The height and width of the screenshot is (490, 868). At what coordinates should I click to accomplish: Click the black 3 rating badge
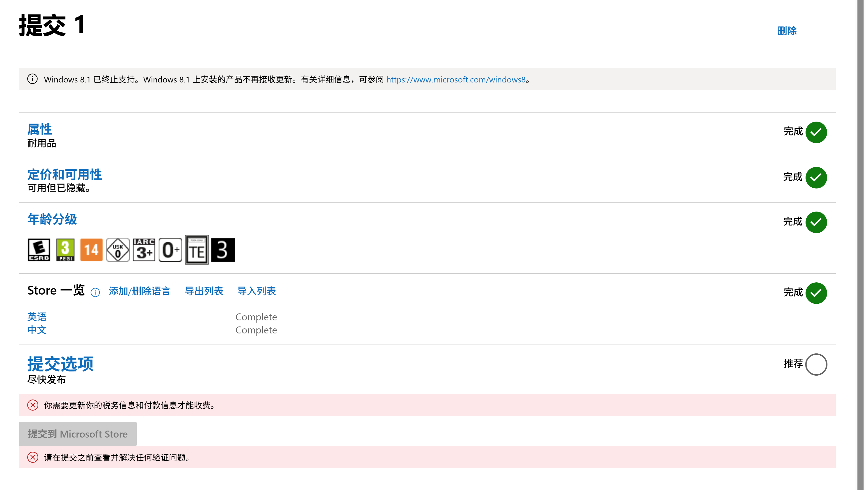223,250
